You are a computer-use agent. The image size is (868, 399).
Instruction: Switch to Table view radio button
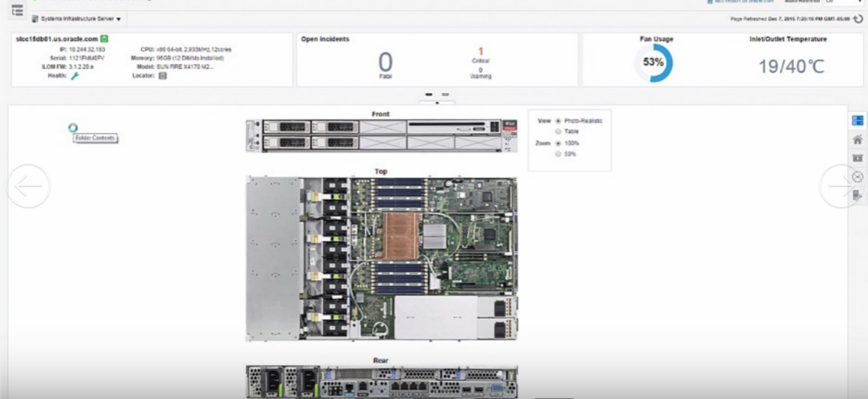point(558,131)
